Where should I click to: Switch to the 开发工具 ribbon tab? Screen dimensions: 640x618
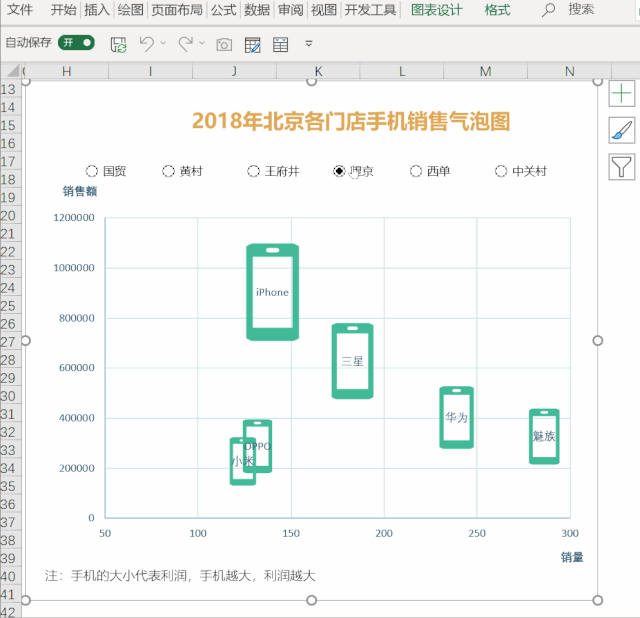pyautogui.click(x=370, y=9)
